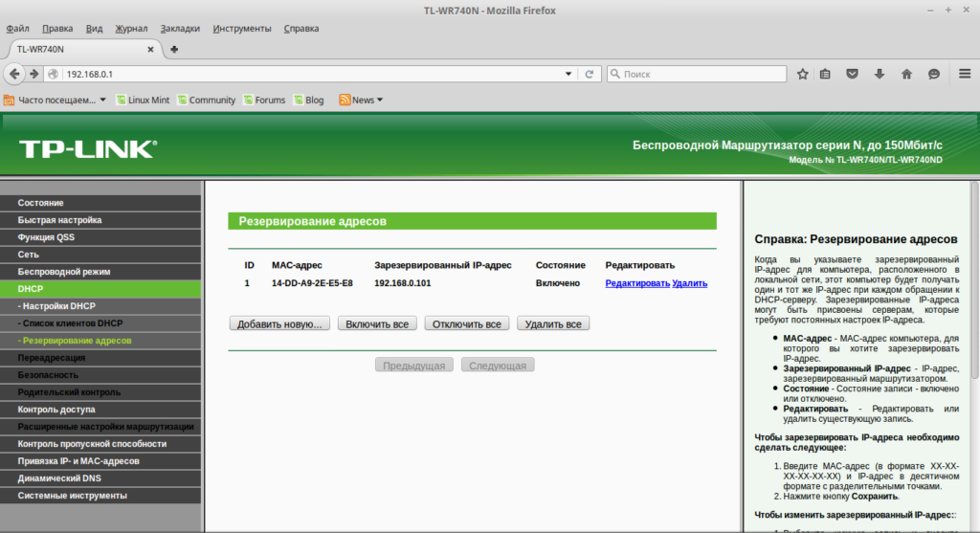Click the browser Back arrow button
The width and height of the screenshot is (980, 533).
point(14,74)
